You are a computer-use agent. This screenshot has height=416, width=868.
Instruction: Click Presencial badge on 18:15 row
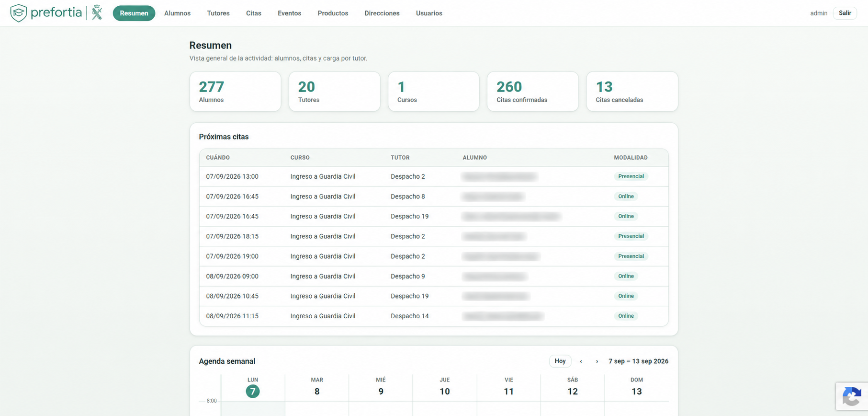[631, 236]
